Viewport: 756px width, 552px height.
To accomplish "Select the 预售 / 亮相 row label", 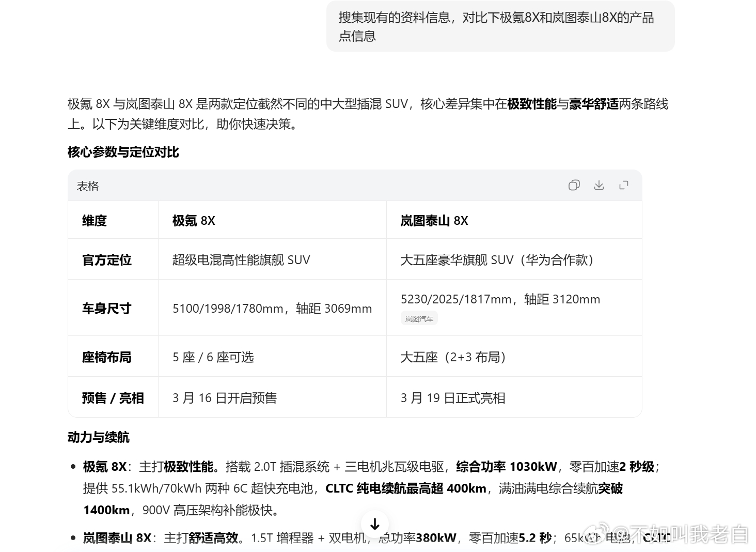I will [113, 398].
